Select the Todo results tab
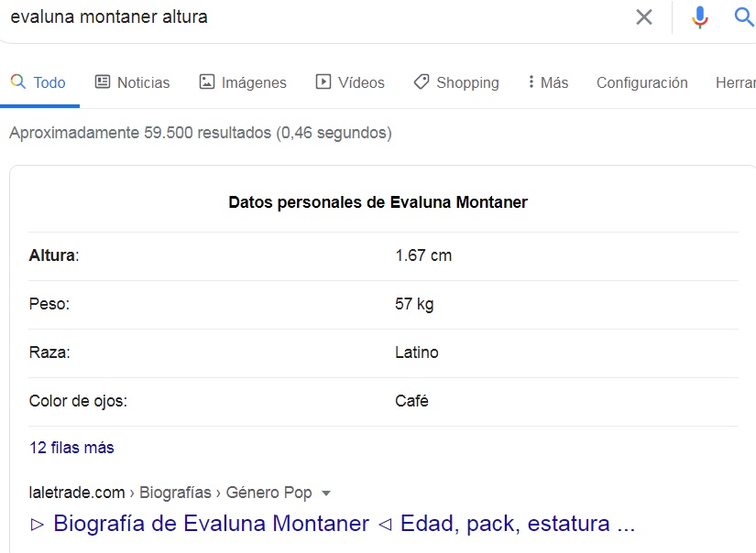This screenshot has width=756, height=553. 38,82
